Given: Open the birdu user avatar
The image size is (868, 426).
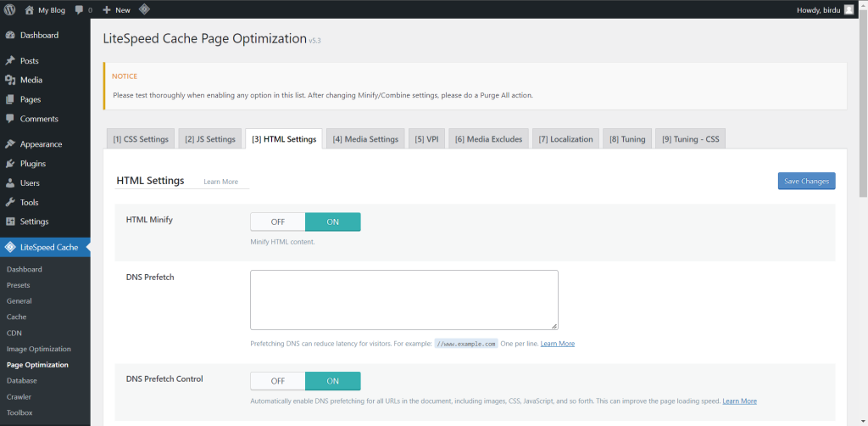Looking at the screenshot, I should tap(849, 9).
